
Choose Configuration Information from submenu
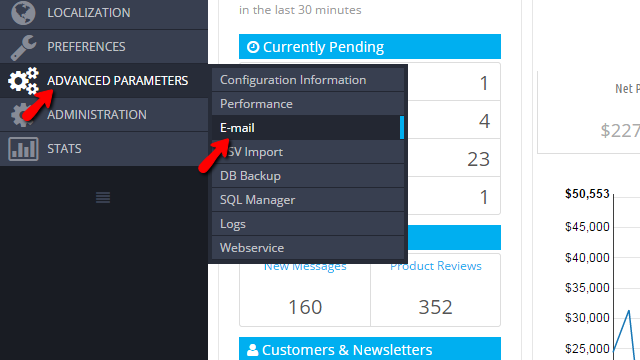point(308,80)
